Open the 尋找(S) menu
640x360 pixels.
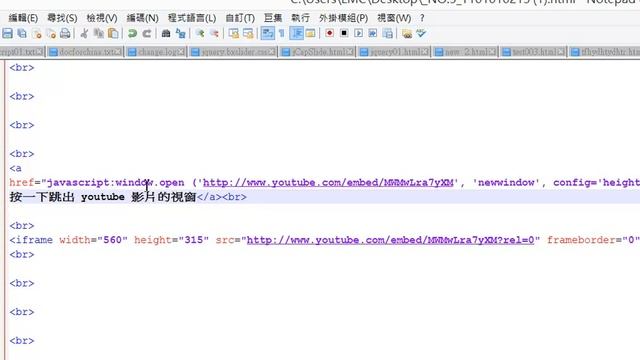coord(62,18)
